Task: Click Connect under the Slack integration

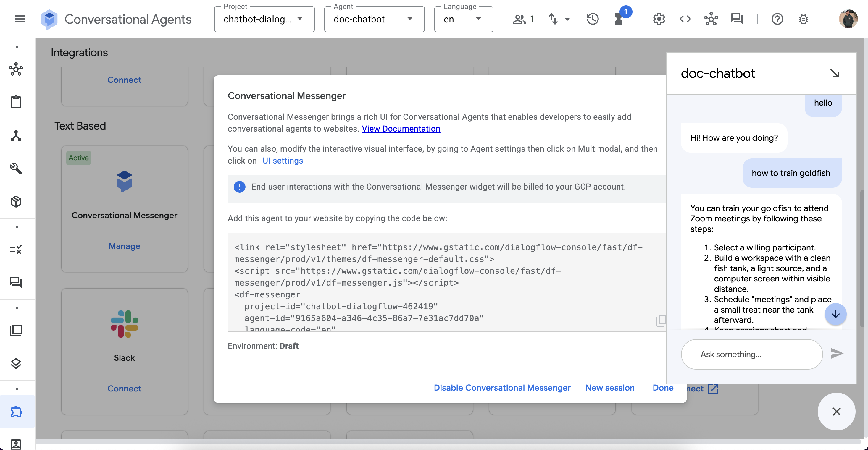Action: pos(124,389)
